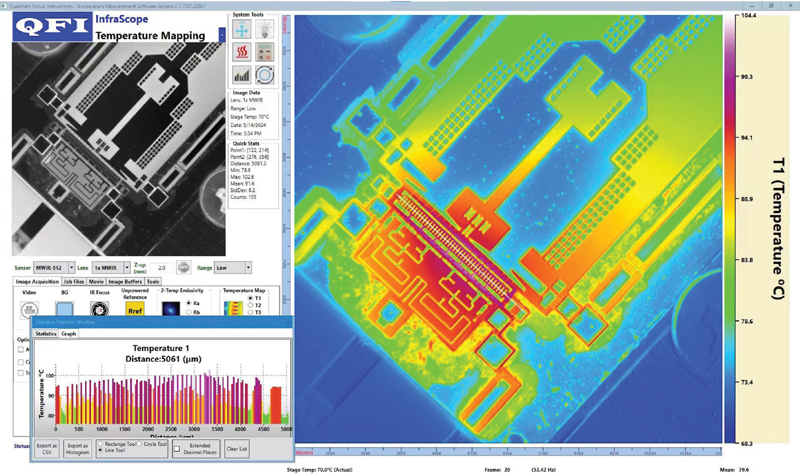Click the Export as CSV button
800x475 pixels.
[x=47, y=448]
